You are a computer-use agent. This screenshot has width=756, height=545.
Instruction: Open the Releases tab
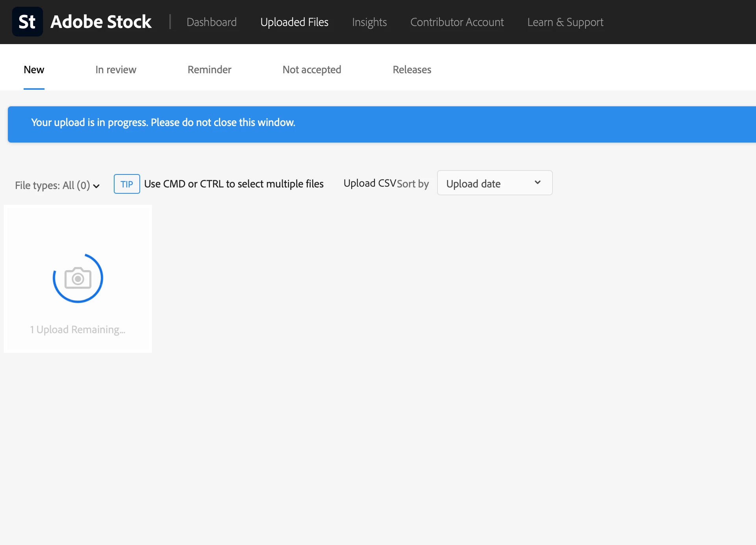tap(412, 70)
